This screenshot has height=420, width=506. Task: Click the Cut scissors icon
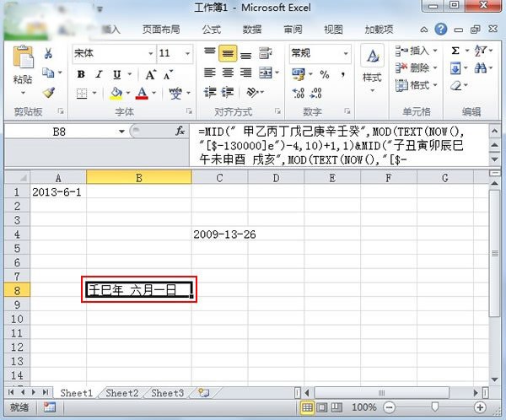[x=48, y=53]
